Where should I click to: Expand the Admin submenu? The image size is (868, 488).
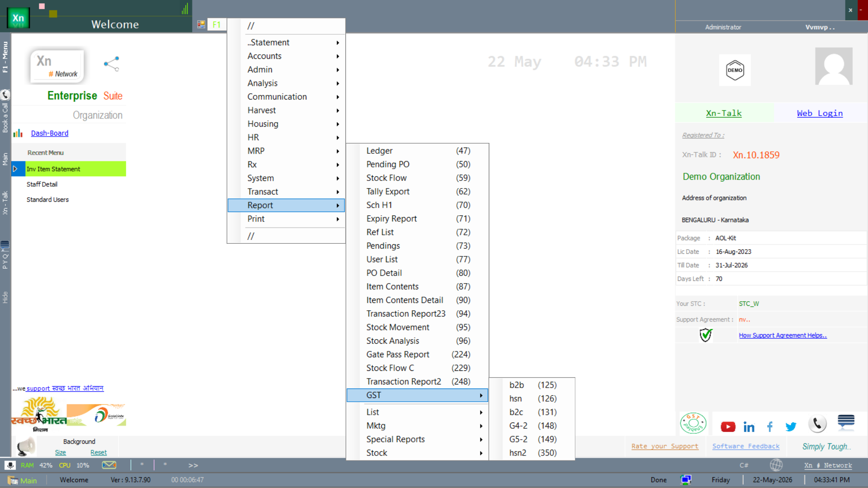pyautogui.click(x=286, y=69)
